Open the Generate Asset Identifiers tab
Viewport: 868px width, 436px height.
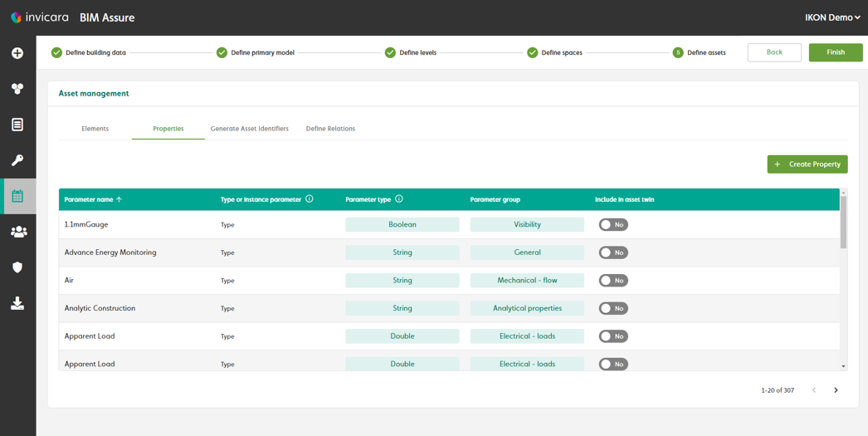pyautogui.click(x=249, y=129)
